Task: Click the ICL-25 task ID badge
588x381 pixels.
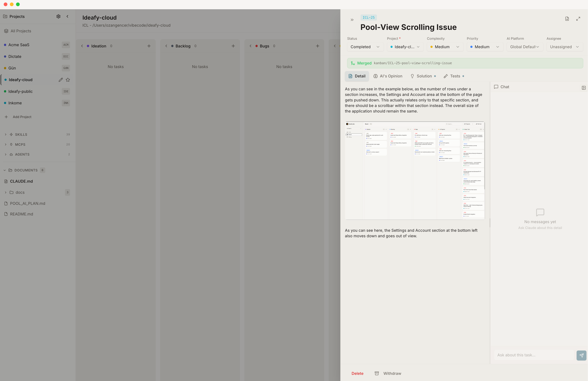Action: (x=369, y=18)
